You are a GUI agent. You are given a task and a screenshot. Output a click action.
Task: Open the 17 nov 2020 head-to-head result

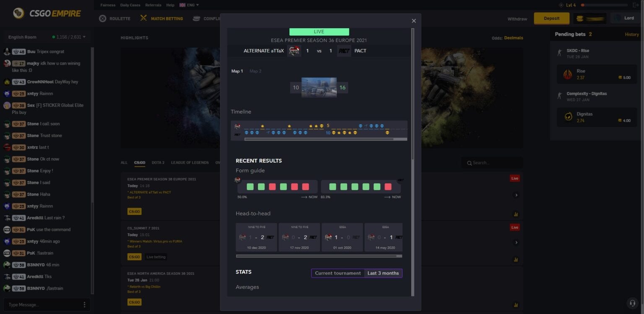click(299, 237)
